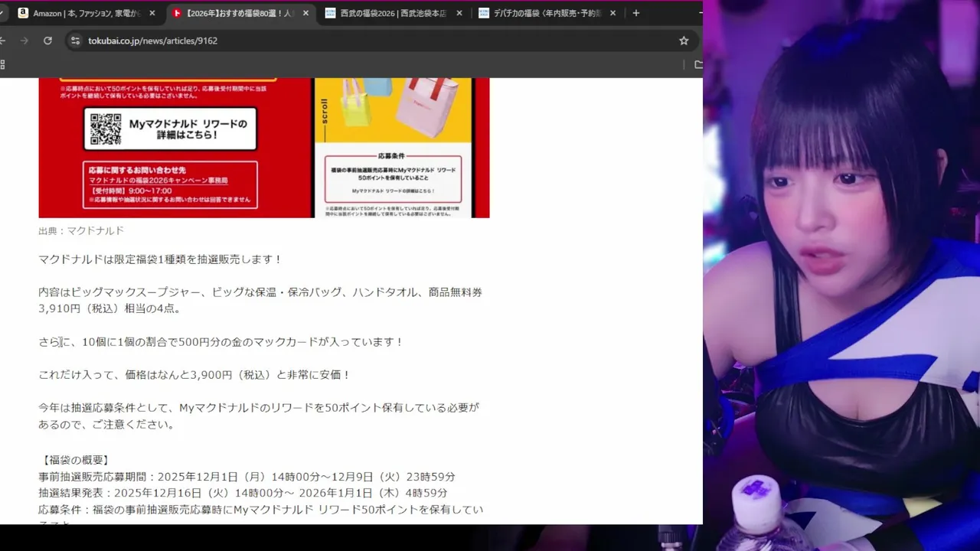Open the 西武の福袋2026 tab
This screenshot has width=980, height=551.
click(394, 13)
